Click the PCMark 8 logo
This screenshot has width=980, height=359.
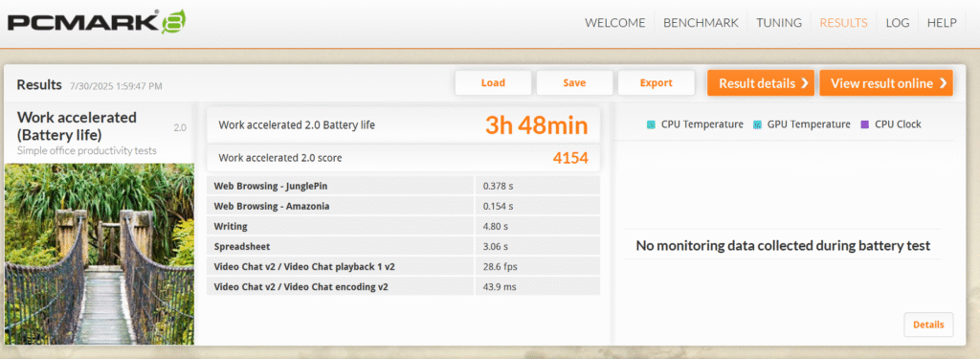point(97,22)
